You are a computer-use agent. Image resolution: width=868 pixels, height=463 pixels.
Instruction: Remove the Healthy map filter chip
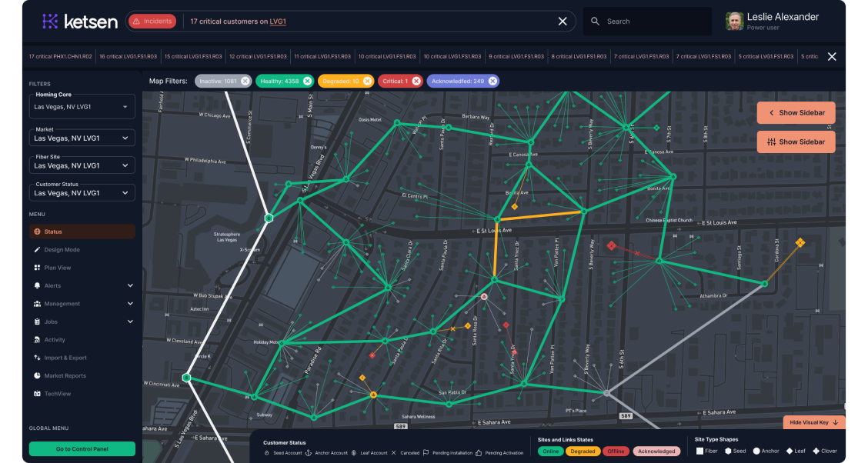click(307, 81)
